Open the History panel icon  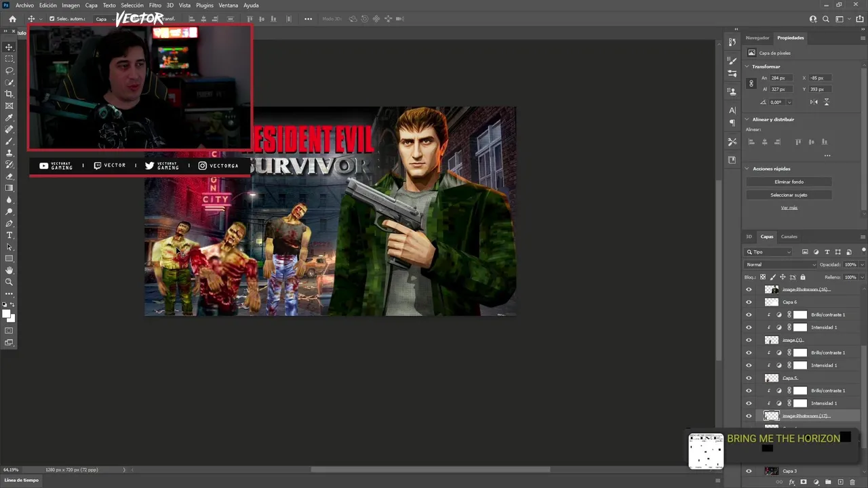(732, 42)
